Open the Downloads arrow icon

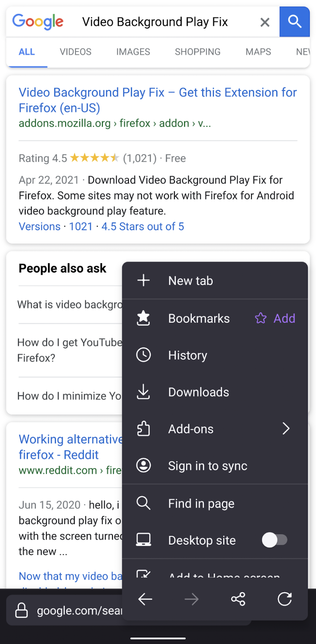[143, 392]
